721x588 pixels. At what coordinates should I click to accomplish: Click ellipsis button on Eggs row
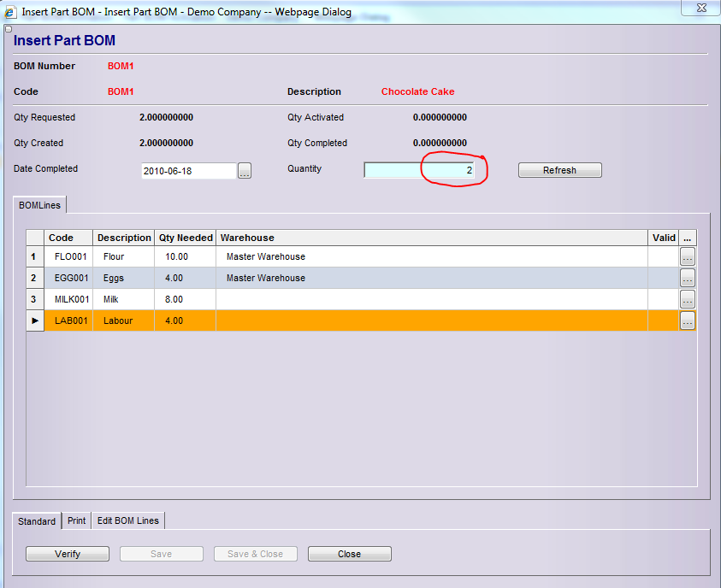[x=688, y=278]
